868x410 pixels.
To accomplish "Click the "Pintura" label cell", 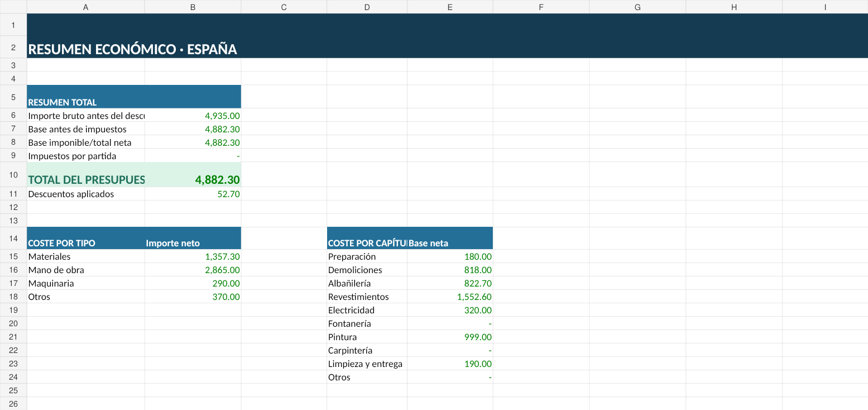I will (367, 337).
